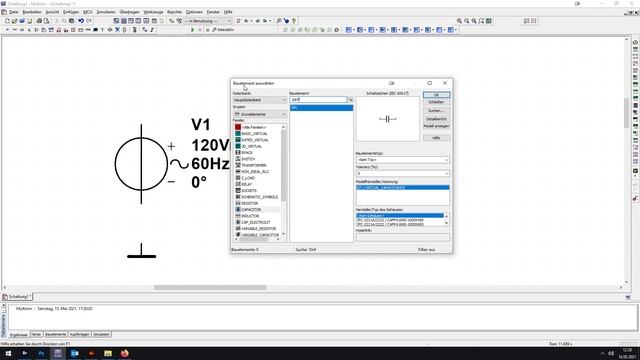The height and width of the screenshot is (360, 640).
Task: Open the Werkzeuge menu
Action: 153,12
